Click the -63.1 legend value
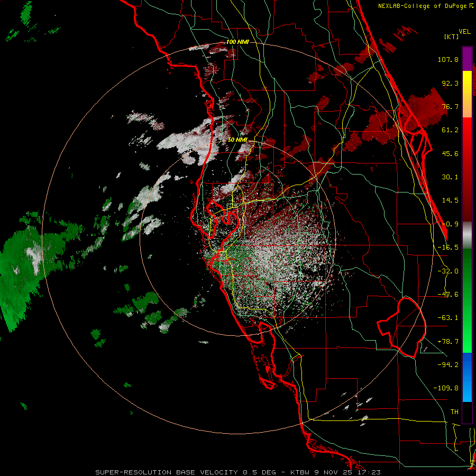The width and height of the screenshot is (476, 476). pos(448,318)
